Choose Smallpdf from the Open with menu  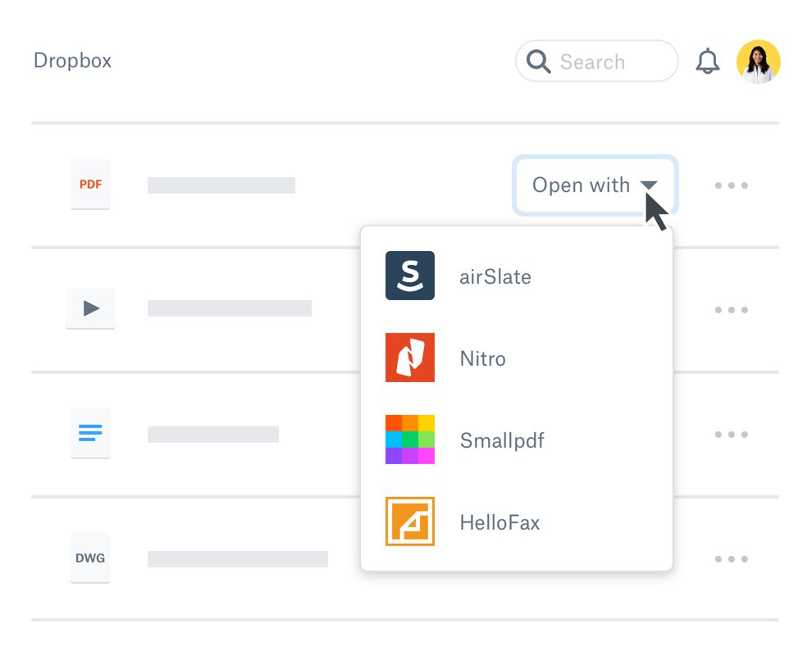point(502,440)
